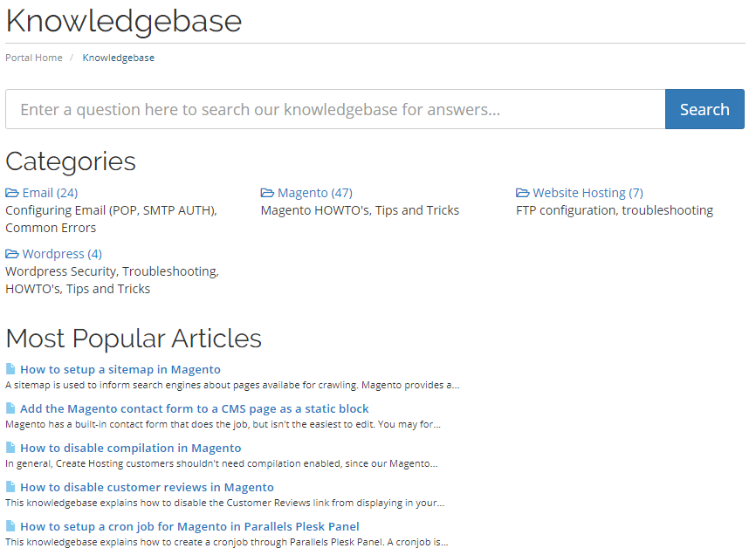Open the Wordpress (4) category
The image size is (756, 555).
click(62, 254)
